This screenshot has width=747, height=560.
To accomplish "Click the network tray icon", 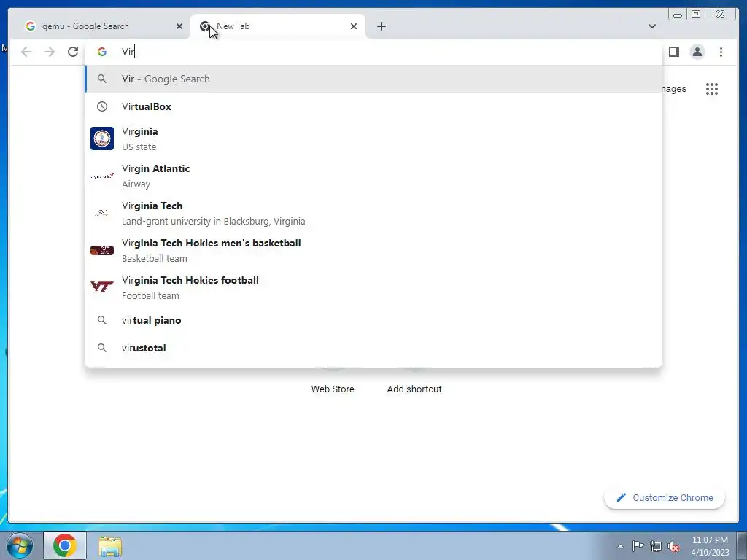I will point(656,546).
